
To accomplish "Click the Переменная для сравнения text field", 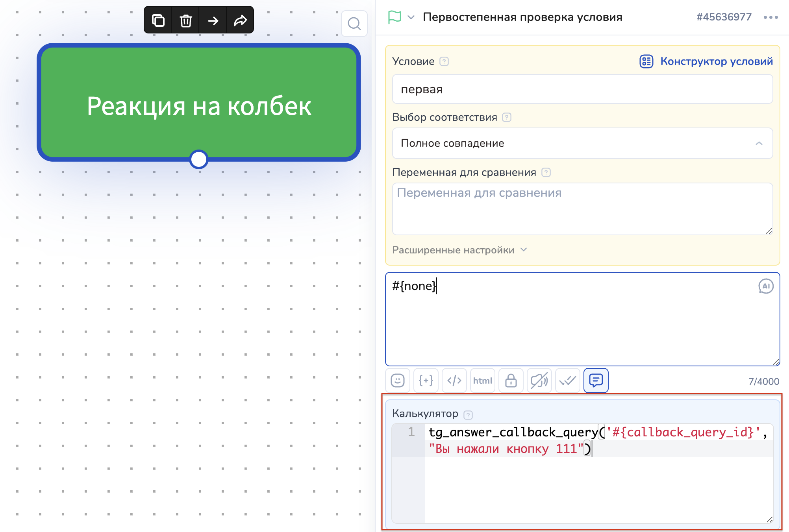I will [582, 209].
